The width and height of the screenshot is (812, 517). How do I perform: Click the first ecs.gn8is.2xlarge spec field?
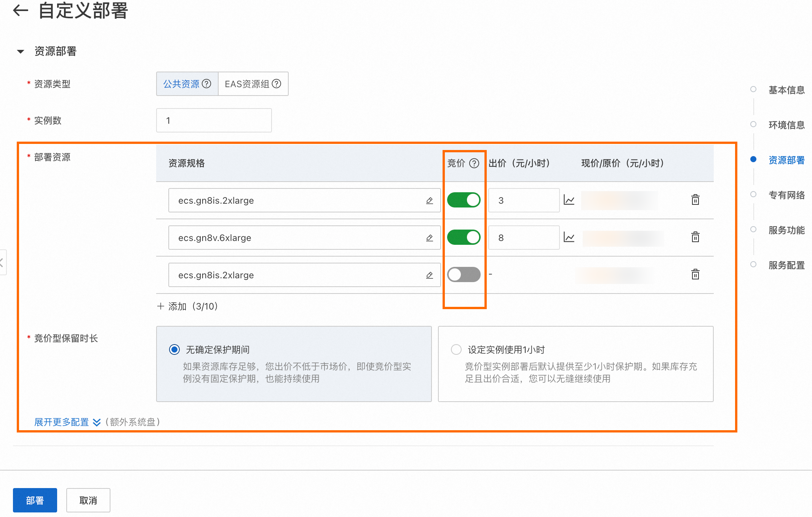click(305, 200)
